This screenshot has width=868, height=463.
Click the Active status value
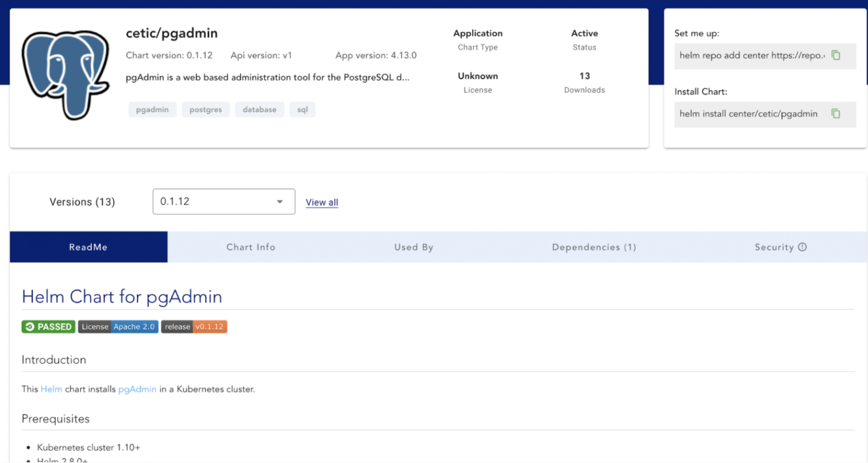pos(585,33)
